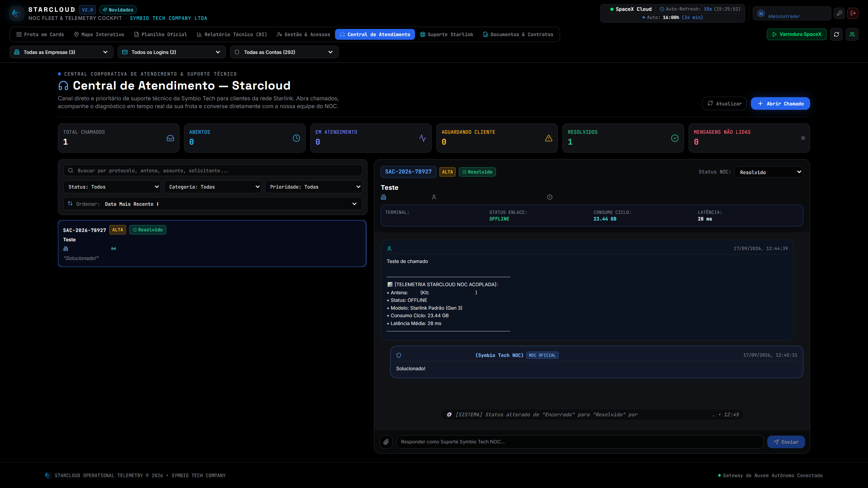
Task: Click the red logout icon
Action: [853, 14]
